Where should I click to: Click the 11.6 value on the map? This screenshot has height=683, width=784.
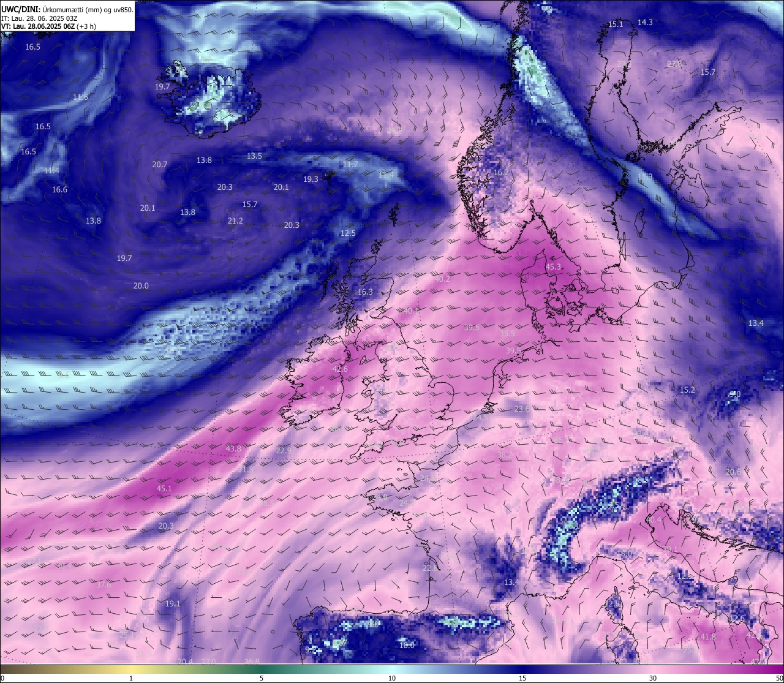[80, 97]
